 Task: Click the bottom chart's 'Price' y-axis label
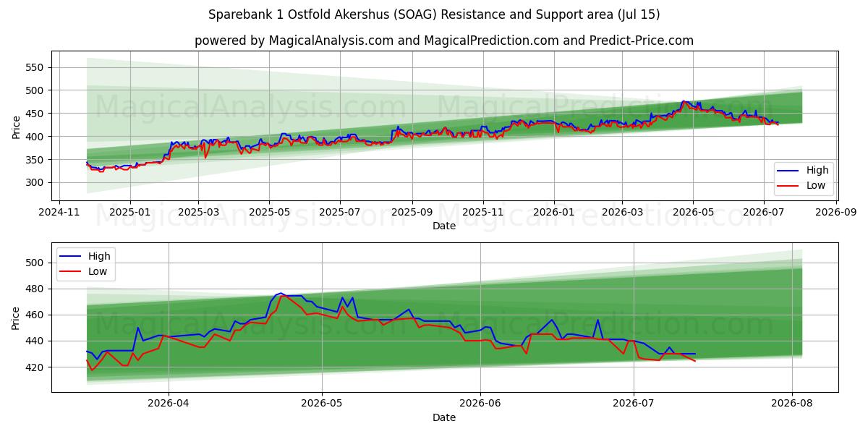17,318
